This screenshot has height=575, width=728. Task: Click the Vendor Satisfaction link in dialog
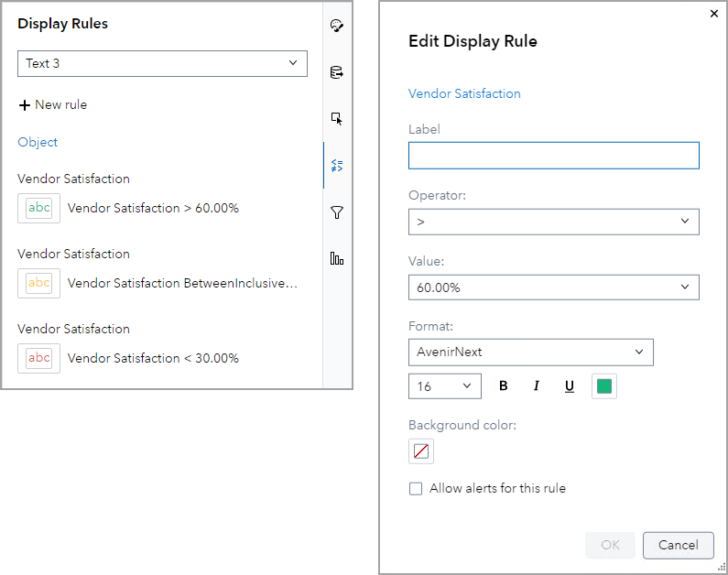(x=464, y=93)
